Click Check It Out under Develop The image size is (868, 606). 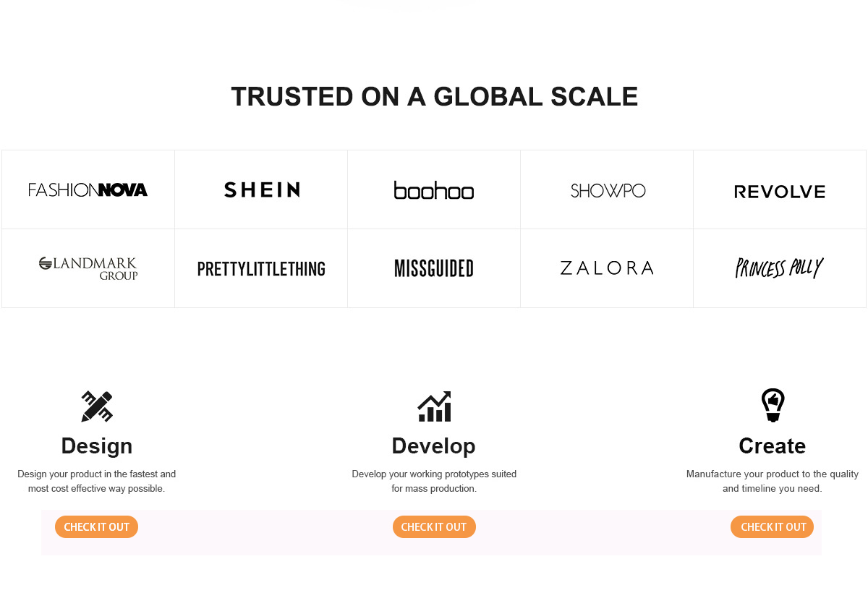pos(434,527)
